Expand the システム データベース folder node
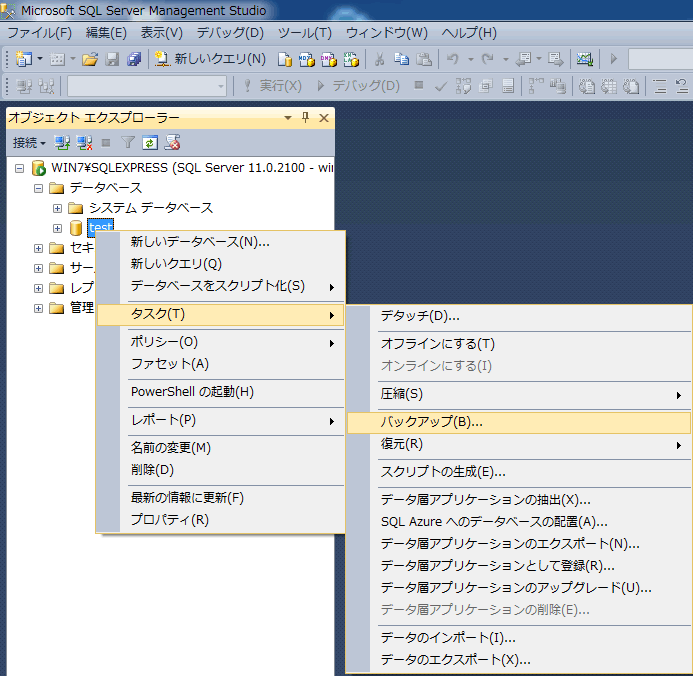Image resolution: width=693 pixels, height=676 pixels. [x=57, y=208]
